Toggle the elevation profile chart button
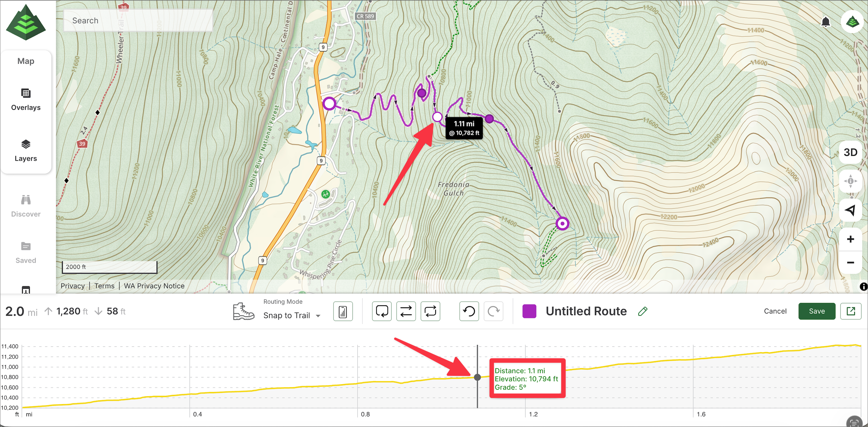868x427 pixels. (343, 311)
